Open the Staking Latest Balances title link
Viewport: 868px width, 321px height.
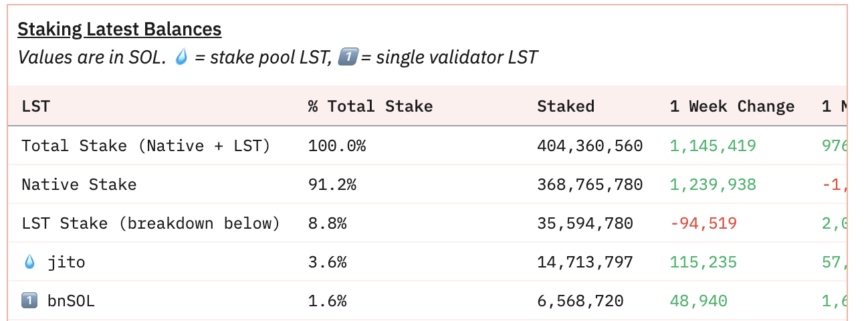(119, 29)
